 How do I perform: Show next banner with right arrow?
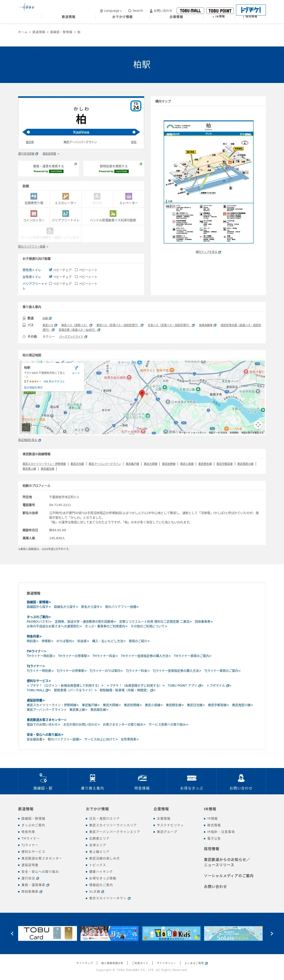272,933
